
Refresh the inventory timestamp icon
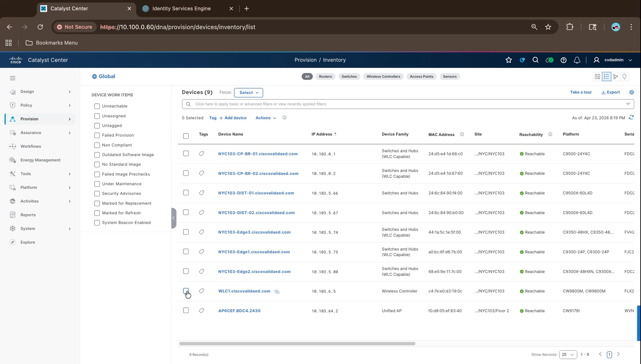[x=631, y=118]
